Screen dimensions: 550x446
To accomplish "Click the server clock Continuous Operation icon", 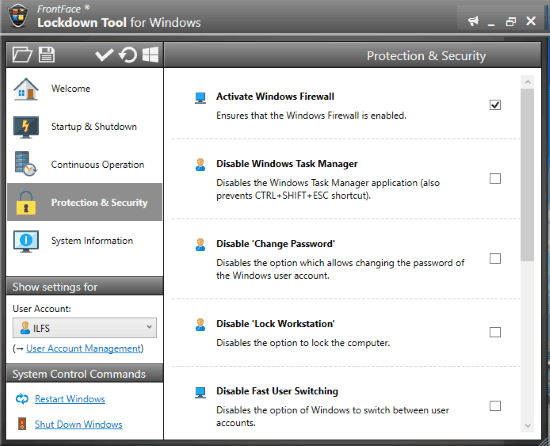I will click(26, 164).
